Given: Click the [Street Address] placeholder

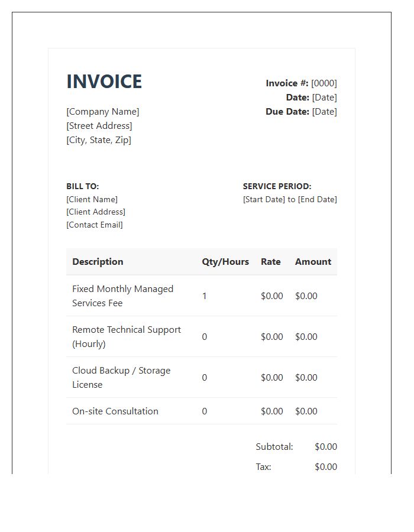Looking at the screenshot, I should click(x=99, y=126).
